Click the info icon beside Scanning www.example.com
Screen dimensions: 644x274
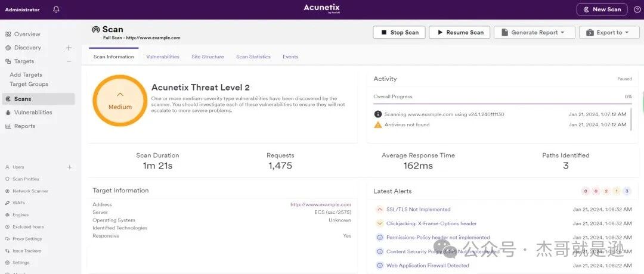(x=378, y=114)
